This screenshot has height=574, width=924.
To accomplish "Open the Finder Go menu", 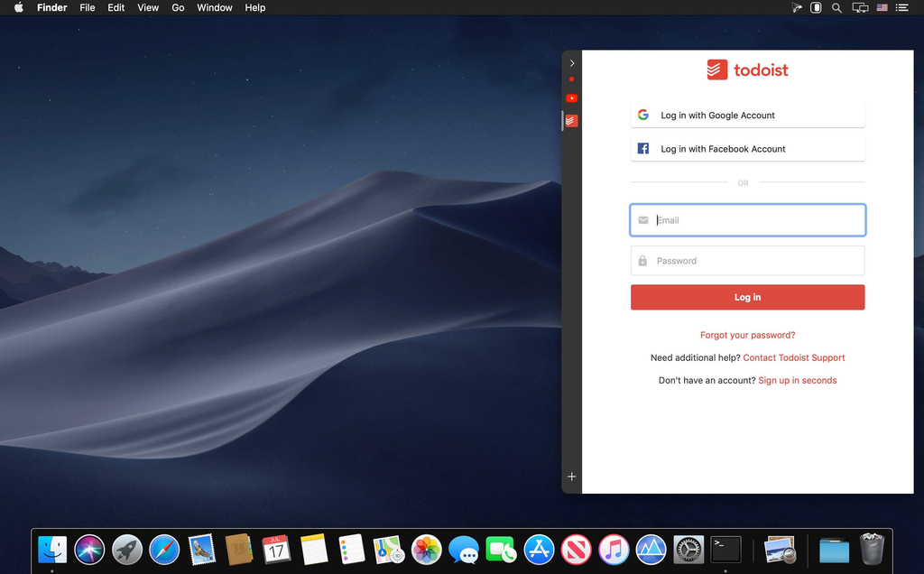I will coord(178,7).
